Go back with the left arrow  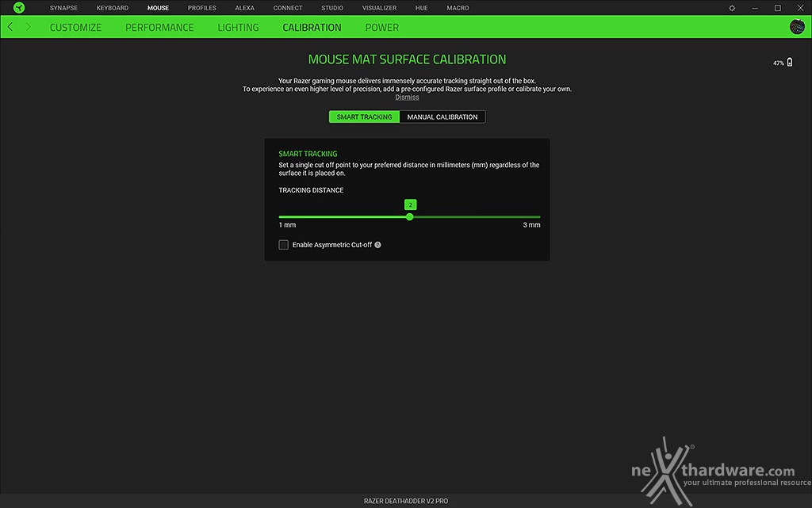click(10, 27)
